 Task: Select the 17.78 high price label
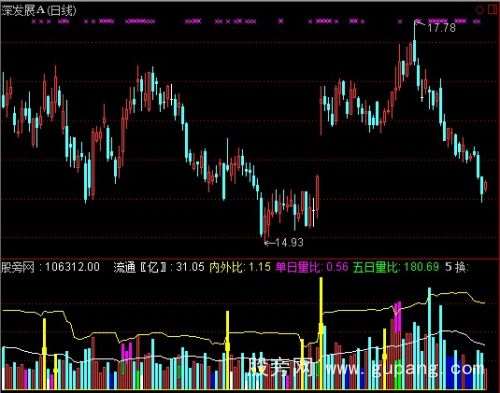point(441,28)
